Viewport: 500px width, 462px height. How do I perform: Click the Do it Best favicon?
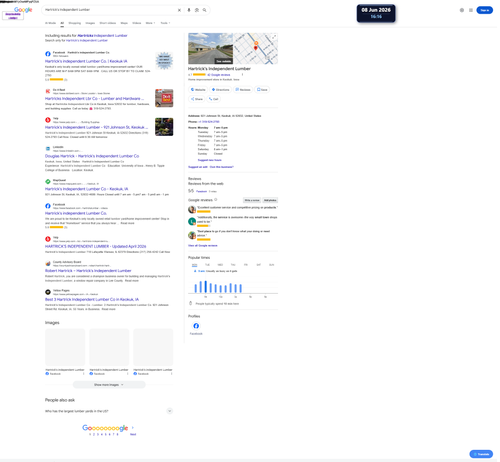coord(48,91)
